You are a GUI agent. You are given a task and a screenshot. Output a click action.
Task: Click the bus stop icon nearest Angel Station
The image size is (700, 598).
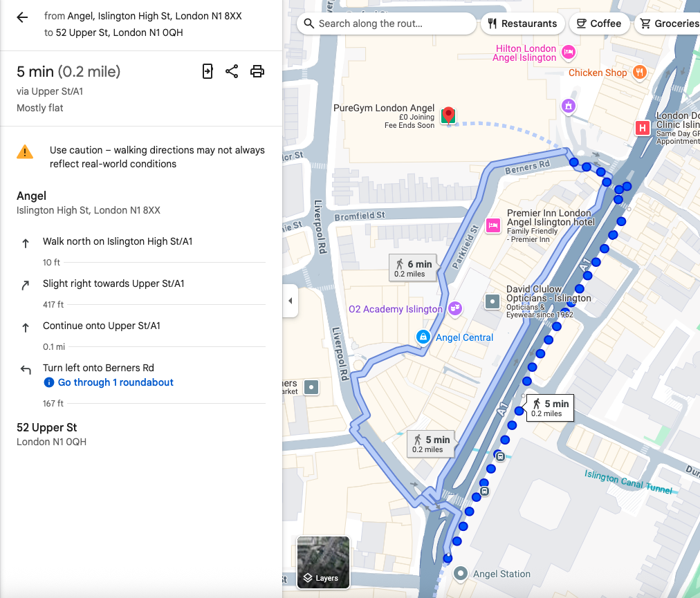(x=484, y=492)
